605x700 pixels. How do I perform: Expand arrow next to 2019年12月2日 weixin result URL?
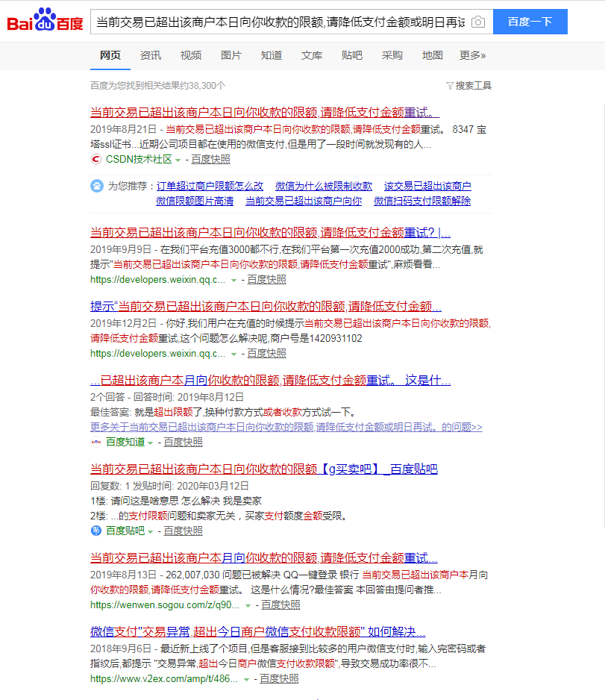tap(233, 354)
